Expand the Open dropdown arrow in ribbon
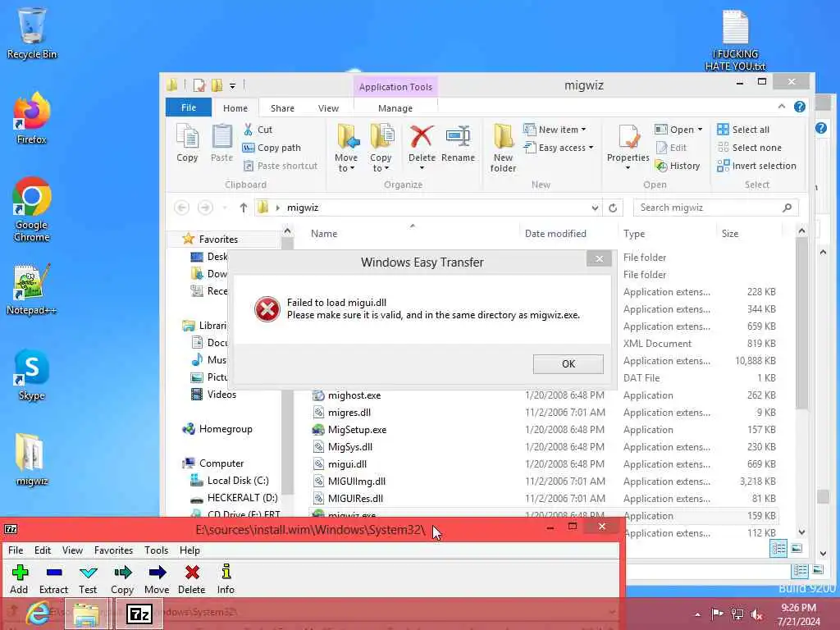The width and height of the screenshot is (840, 630). point(700,130)
